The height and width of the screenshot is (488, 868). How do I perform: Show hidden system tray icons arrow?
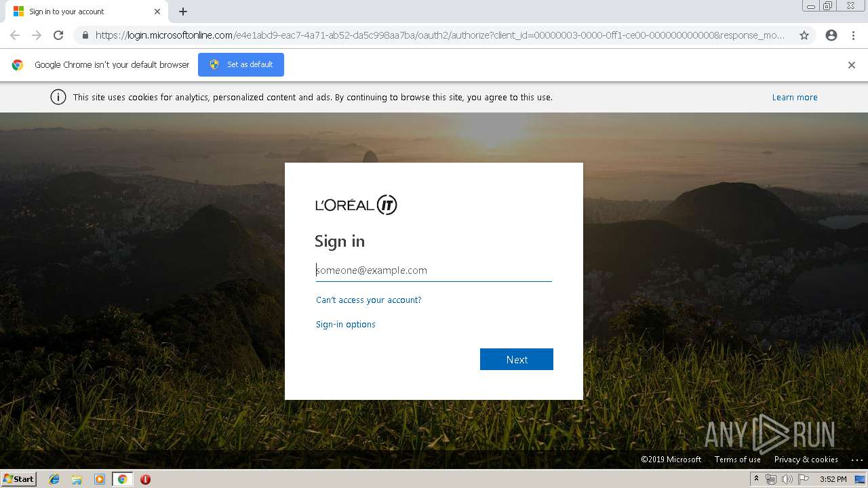[x=756, y=479]
